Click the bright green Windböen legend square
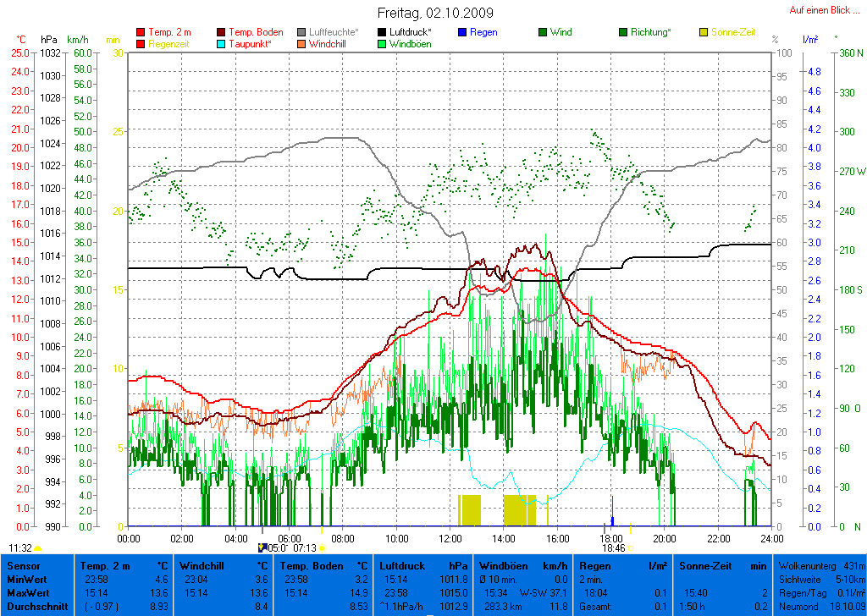Viewport: 867px width, 616px height. point(383,44)
